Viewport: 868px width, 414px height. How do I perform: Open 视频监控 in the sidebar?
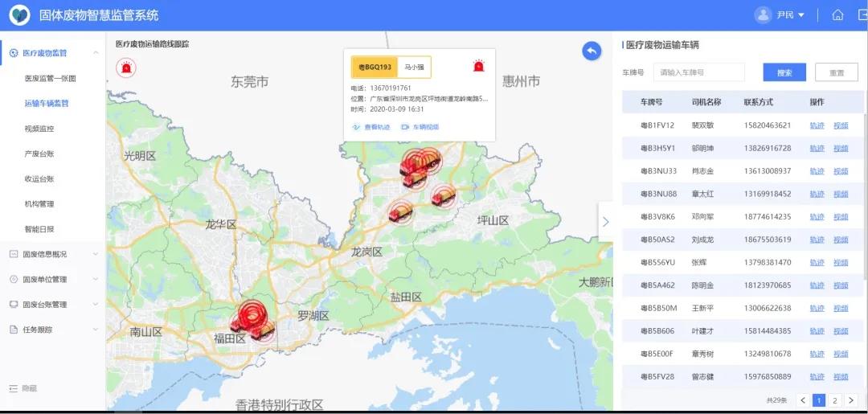(39, 129)
